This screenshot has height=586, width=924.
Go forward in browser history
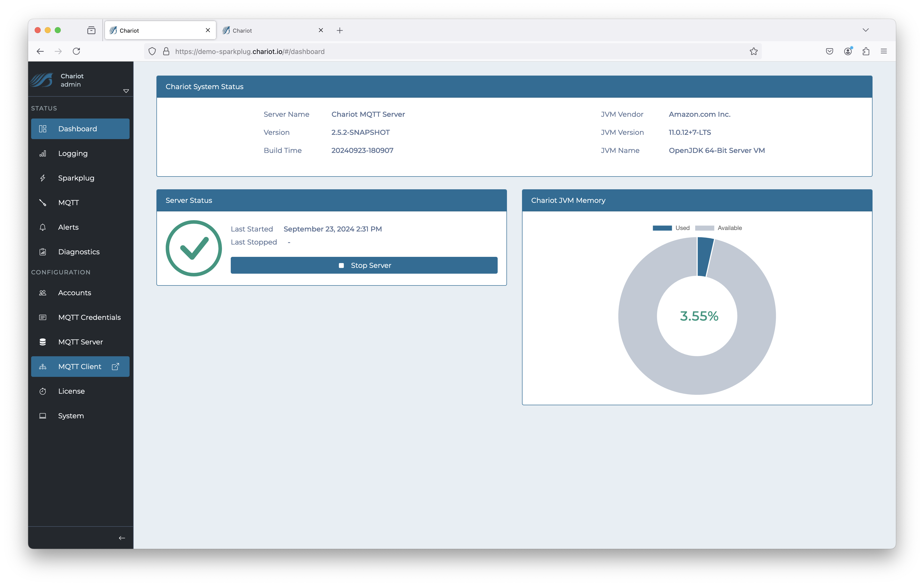58,51
